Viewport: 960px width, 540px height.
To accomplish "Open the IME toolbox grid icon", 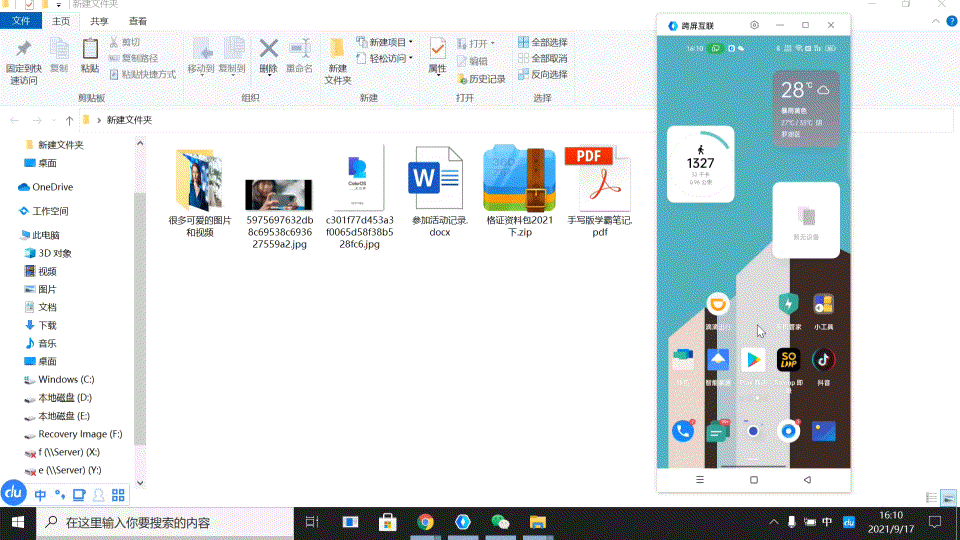I will (118, 495).
